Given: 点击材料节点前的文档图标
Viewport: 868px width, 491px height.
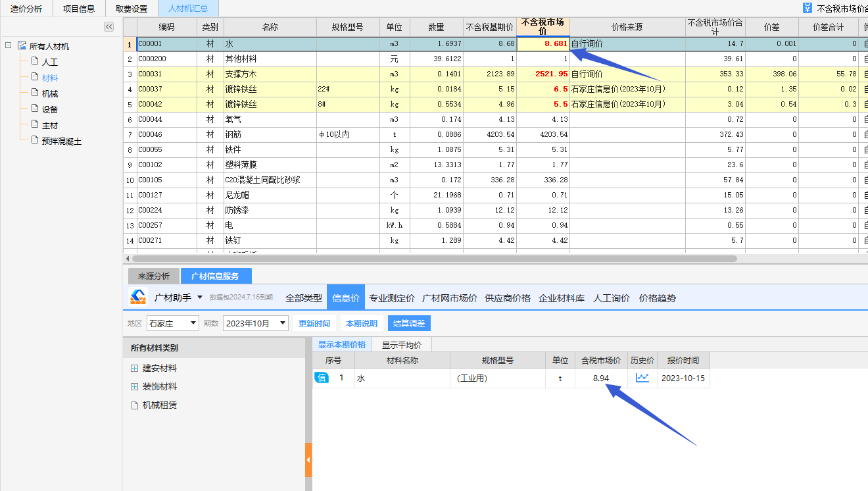Looking at the screenshot, I should 36,77.
